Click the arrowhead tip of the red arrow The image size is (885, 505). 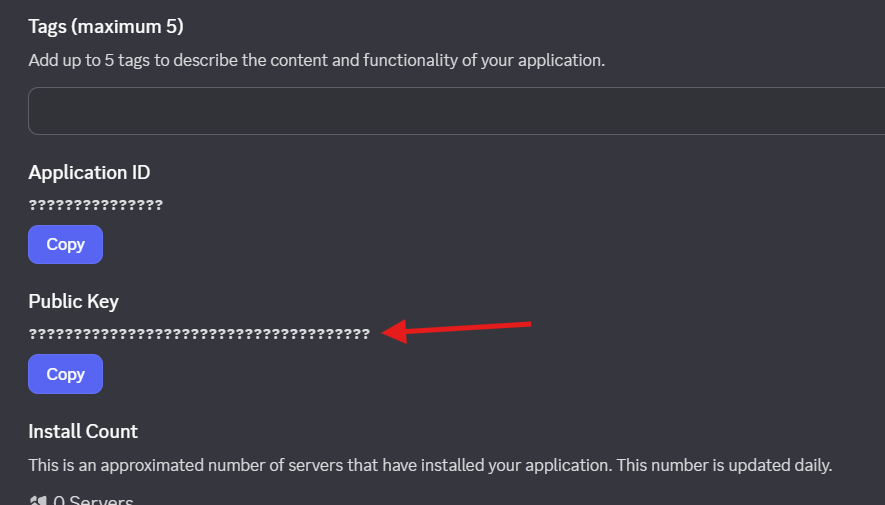[x=384, y=332]
